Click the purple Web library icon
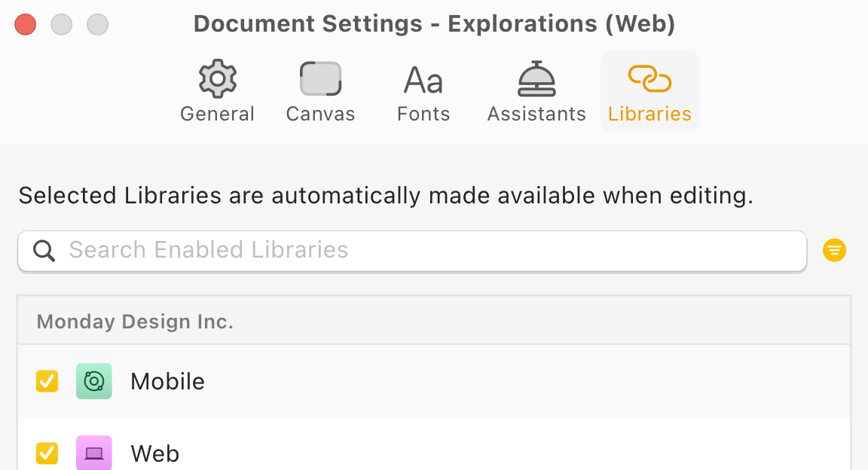Screen dimensions: 868x470 94,453
